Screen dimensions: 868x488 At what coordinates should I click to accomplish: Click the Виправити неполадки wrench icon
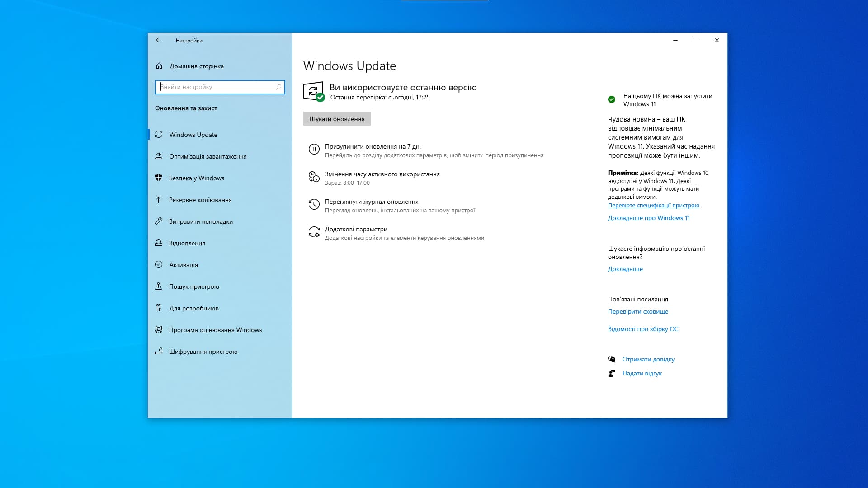tap(159, 221)
